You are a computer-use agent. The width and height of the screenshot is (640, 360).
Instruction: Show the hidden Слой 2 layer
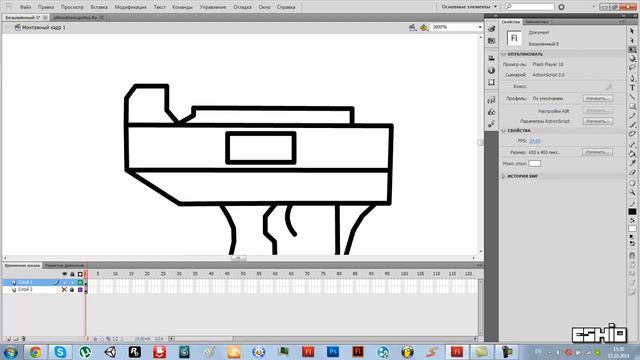(64, 289)
